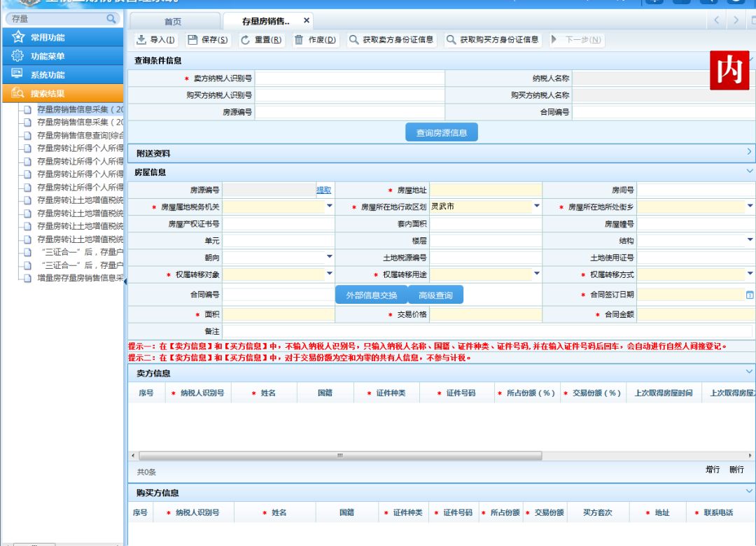The width and height of the screenshot is (756, 546).
Task: Click 获取卖方身份证信息 search icon
Action: coord(354,40)
